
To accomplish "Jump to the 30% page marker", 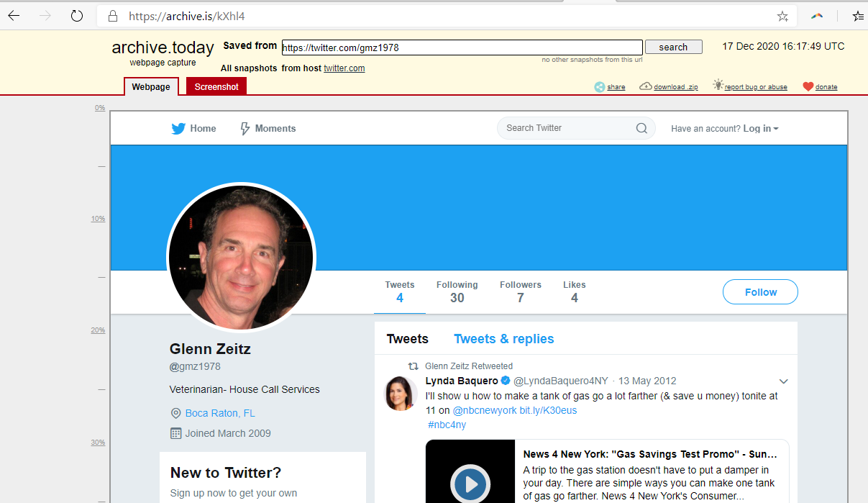I will 98,443.
